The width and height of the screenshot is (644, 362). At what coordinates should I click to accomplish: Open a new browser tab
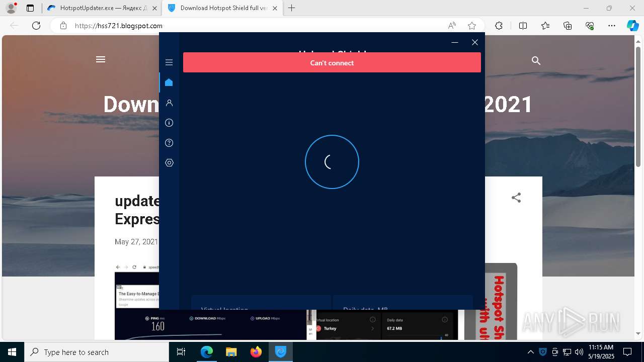click(292, 8)
